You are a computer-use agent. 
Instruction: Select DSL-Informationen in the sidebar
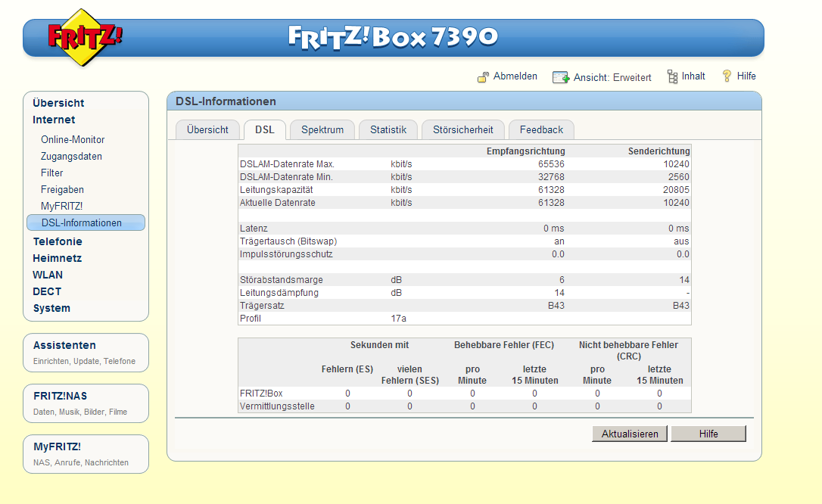pyautogui.click(x=86, y=222)
